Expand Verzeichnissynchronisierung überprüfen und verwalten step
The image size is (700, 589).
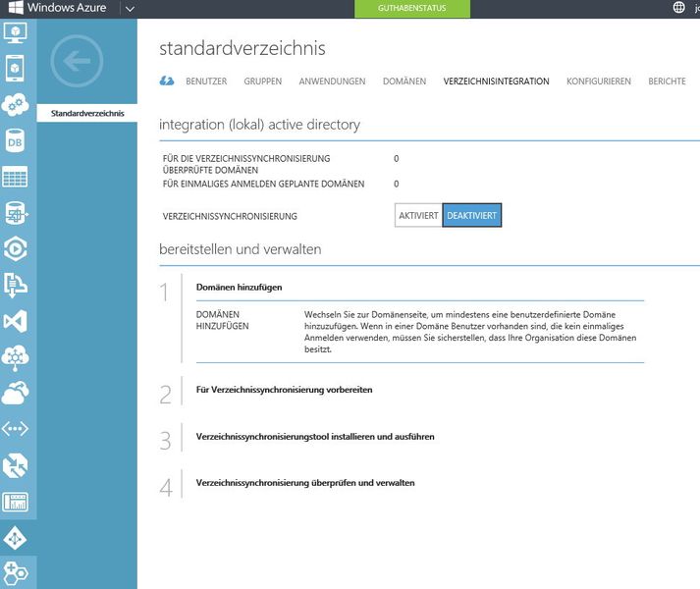pyautogui.click(x=305, y=483)
